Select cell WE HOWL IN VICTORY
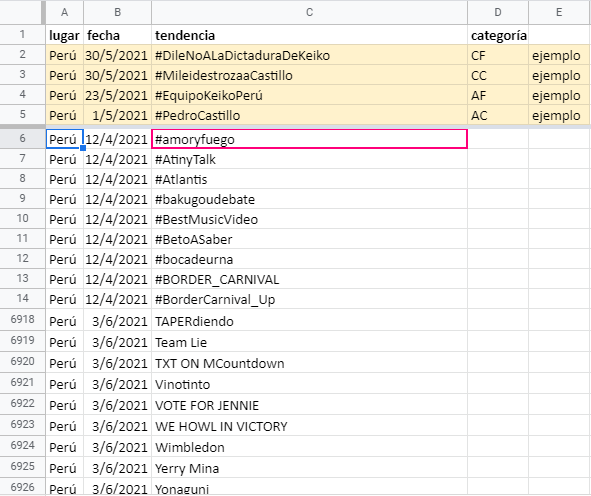This screenshot has height=496, width=591. coord(309,426)
